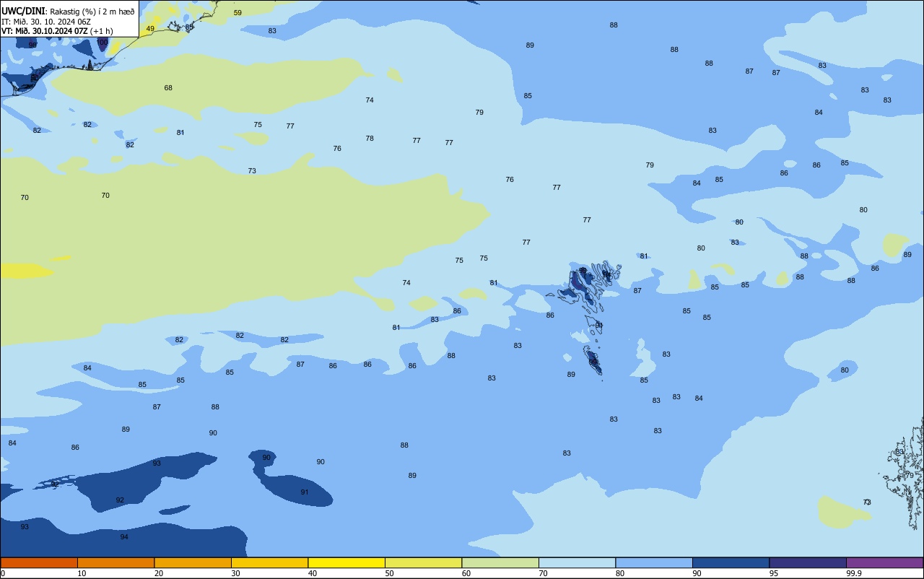
Task: Click the '59' humidity value on the map
Action: click(237, 13)
